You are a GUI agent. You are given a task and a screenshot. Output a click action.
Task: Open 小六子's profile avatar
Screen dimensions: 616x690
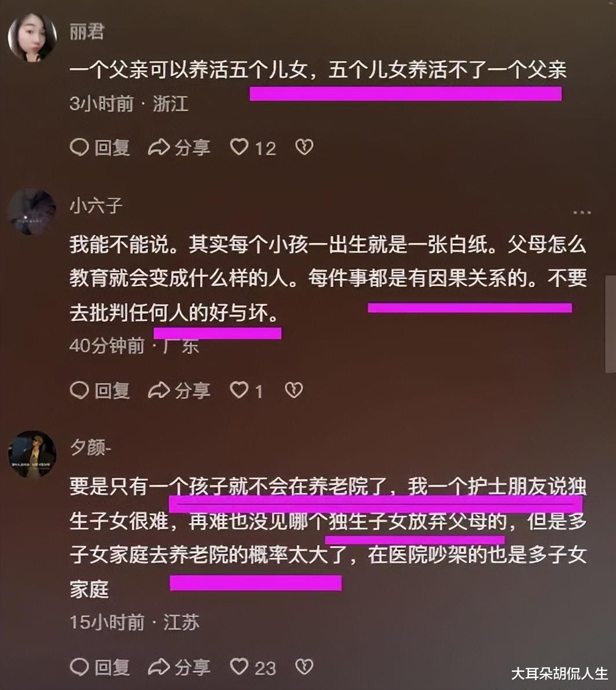(32, 212)
